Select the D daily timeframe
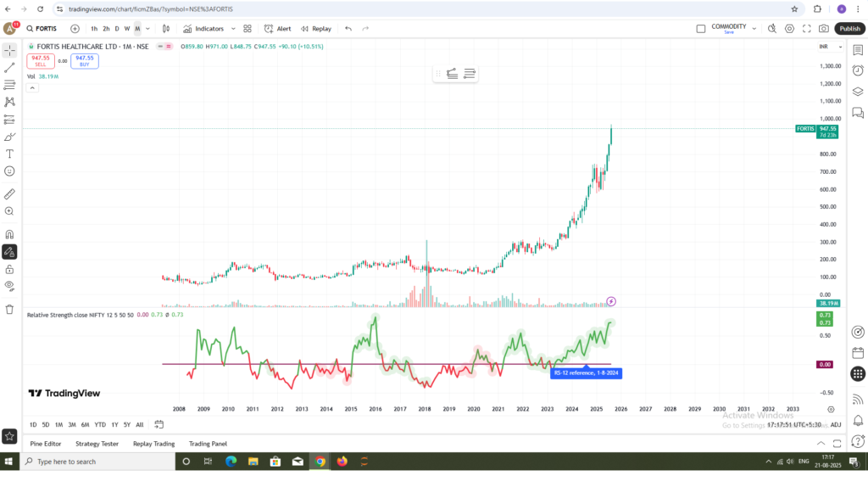The height and width of the screenshot is (504, 868). tap(117, 29)
